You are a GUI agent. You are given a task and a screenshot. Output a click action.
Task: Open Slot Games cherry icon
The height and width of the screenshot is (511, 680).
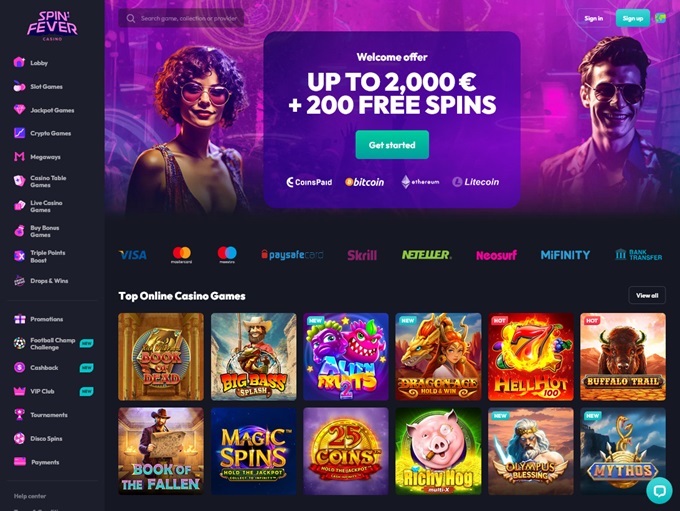tap(19, 86)
